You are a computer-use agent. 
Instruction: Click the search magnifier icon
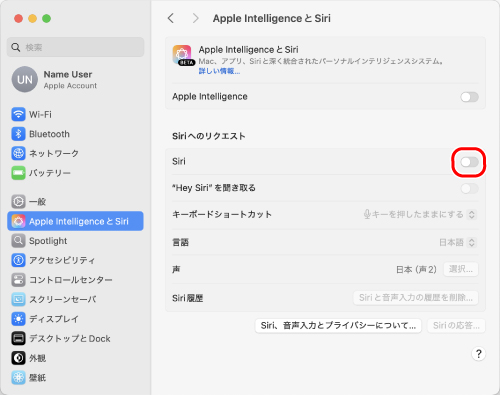[16, 47]
